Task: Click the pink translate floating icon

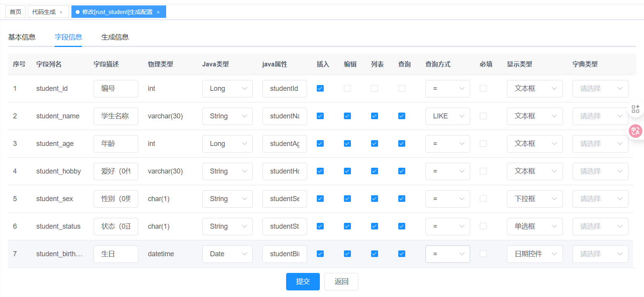Action: 635,131
